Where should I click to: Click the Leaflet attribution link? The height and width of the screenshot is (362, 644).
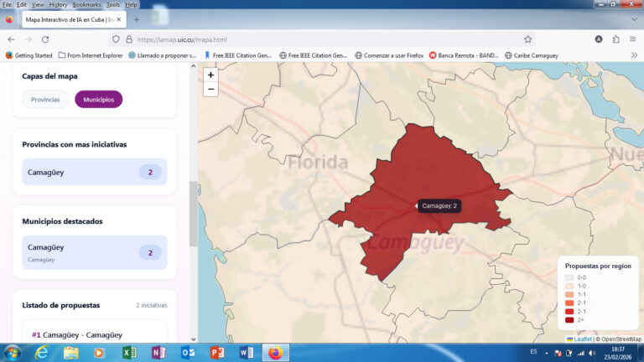click(x=582, y=339)
